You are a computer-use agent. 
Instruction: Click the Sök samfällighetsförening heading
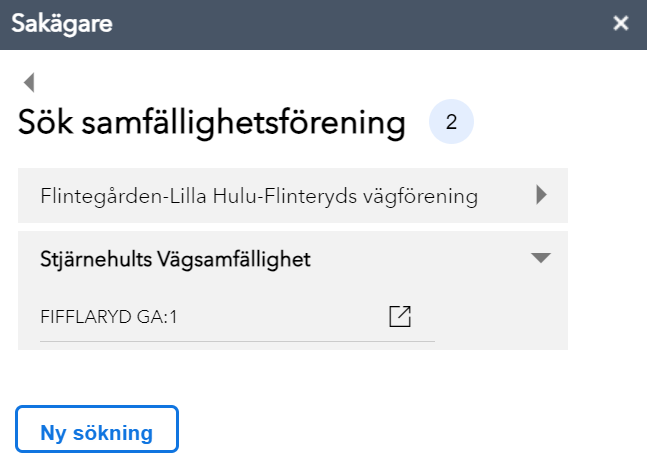(212, 124)
